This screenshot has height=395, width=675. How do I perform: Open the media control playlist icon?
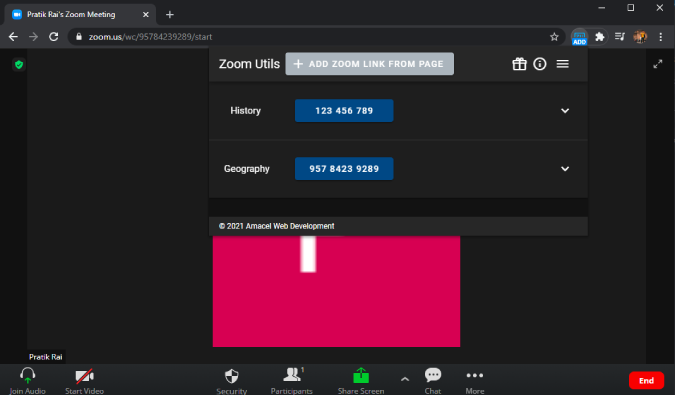(x=620, y=37)
